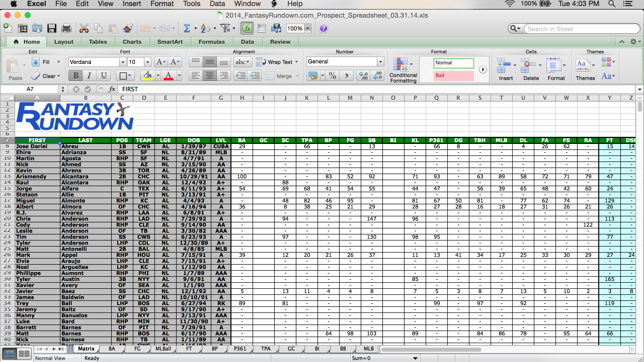Toggle the formula bar fx button

pos(247,28)
